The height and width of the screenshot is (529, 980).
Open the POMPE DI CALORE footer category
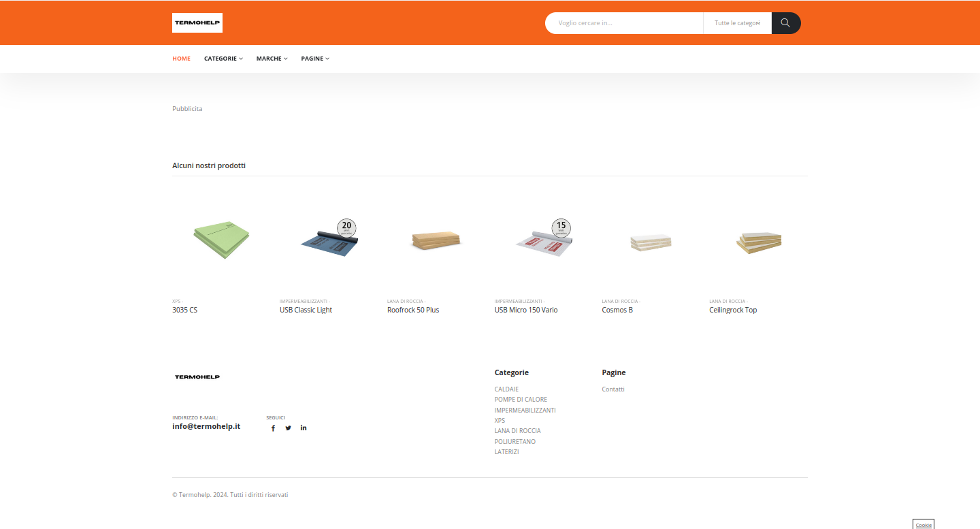[521, 400]
